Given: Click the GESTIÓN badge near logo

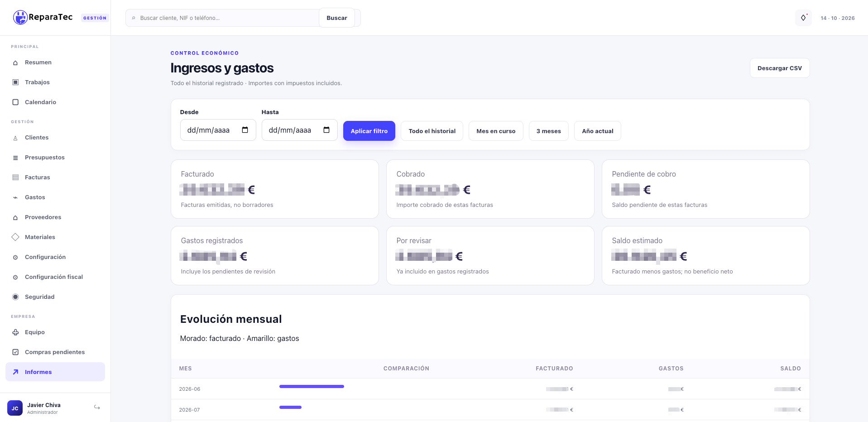Looking at the screenshot, I should (x=95, y=18).
